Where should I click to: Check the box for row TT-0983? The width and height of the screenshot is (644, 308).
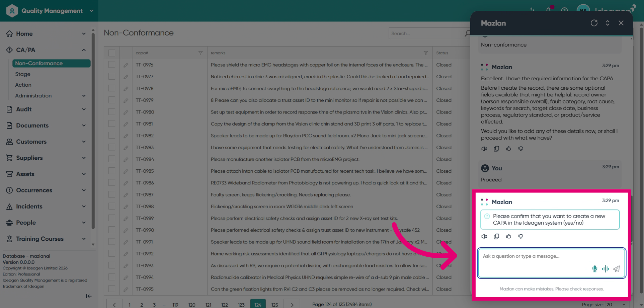pyautogui.click(x=112, y=147)
